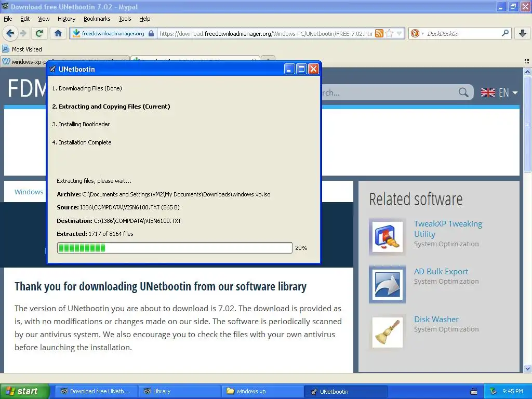Open the browser home page icon
This screenshot has height=399, width=532.
[58, 33]
